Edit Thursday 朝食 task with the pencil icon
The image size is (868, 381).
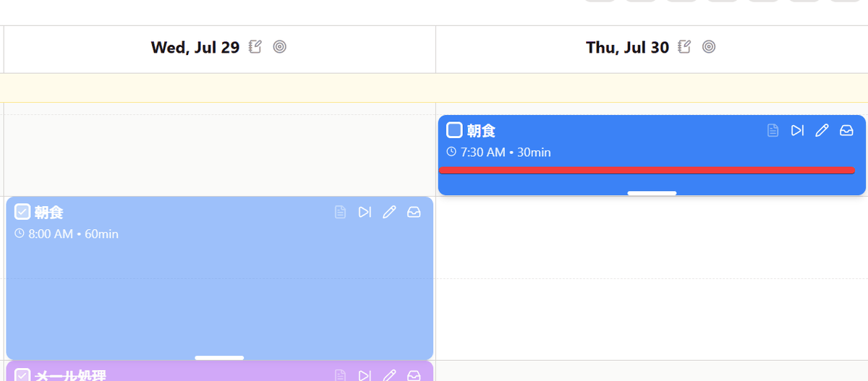[822, 130]
